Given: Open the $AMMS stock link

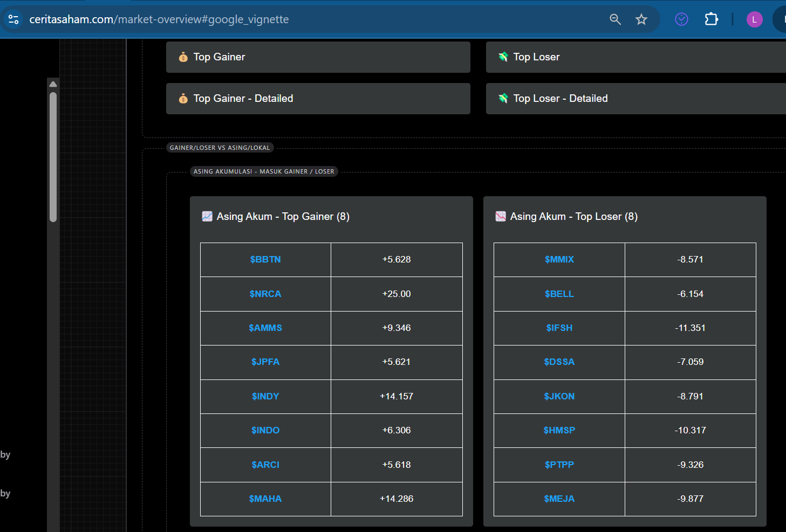Looking at the screenshot, I should [265, 328].
